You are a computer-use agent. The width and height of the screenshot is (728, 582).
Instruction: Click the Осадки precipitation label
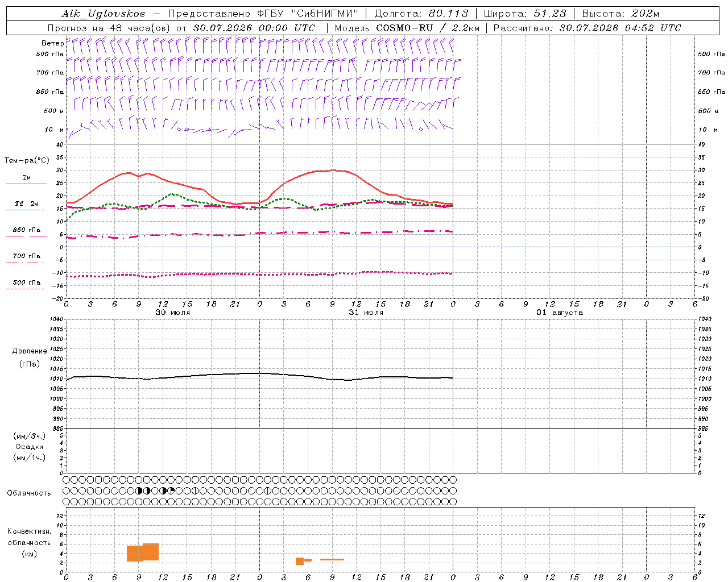click(30, 447)
